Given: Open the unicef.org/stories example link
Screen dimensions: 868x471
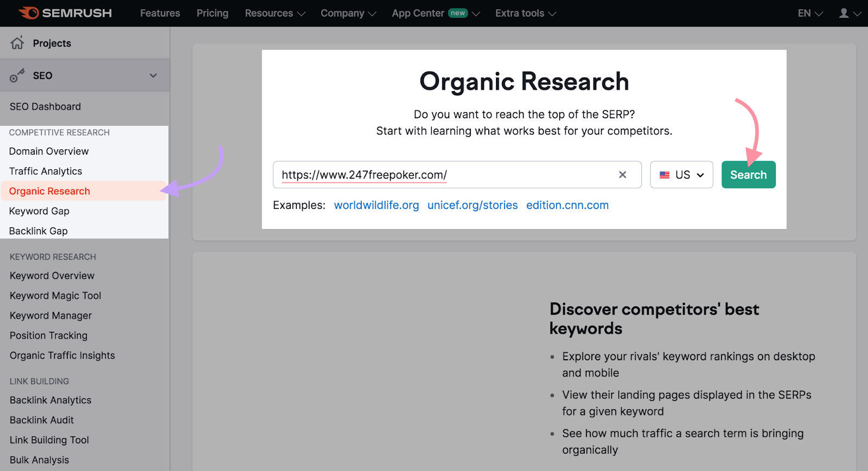Looking at the screenshot, I should click(473, 205).
